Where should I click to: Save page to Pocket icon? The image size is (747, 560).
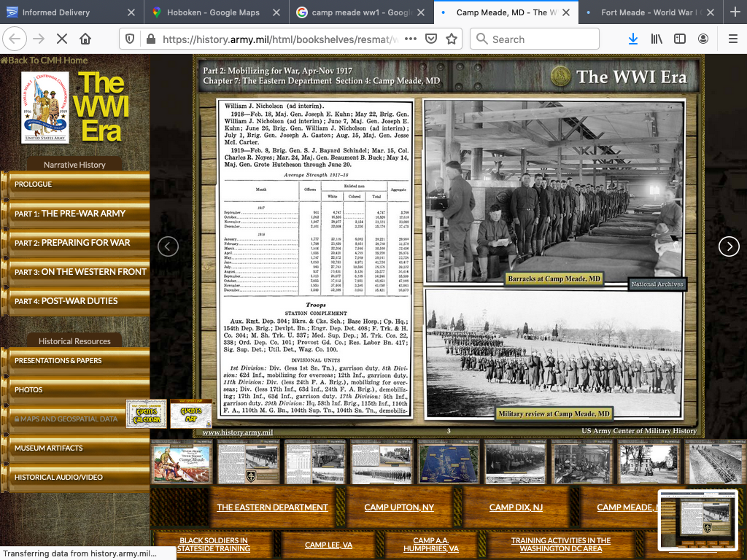coord(431,39)
